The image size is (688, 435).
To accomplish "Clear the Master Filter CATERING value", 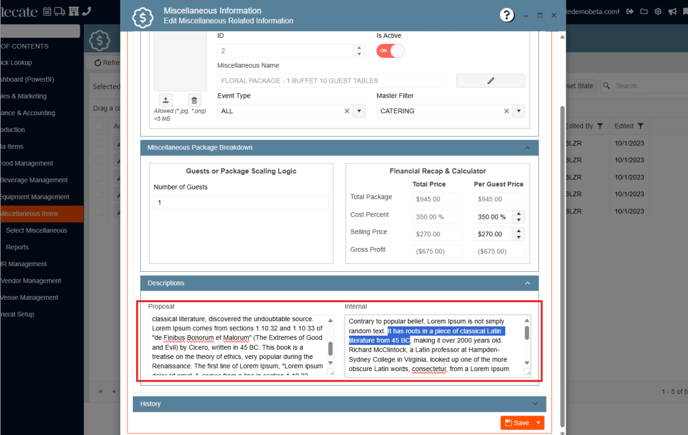I will (506, 111).
